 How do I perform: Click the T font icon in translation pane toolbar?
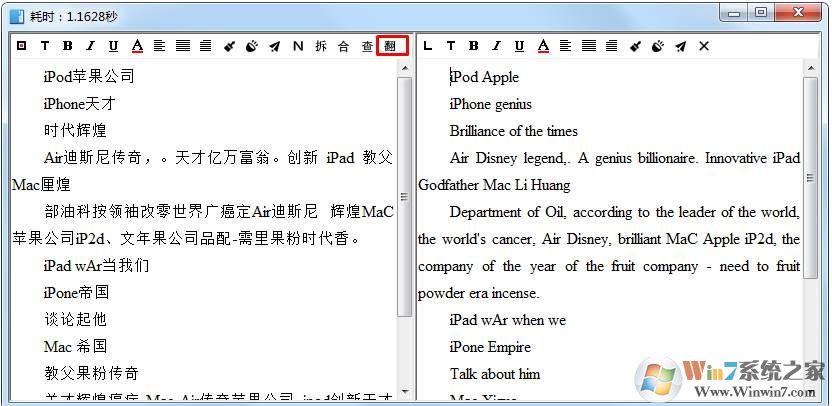coord(450,46)
